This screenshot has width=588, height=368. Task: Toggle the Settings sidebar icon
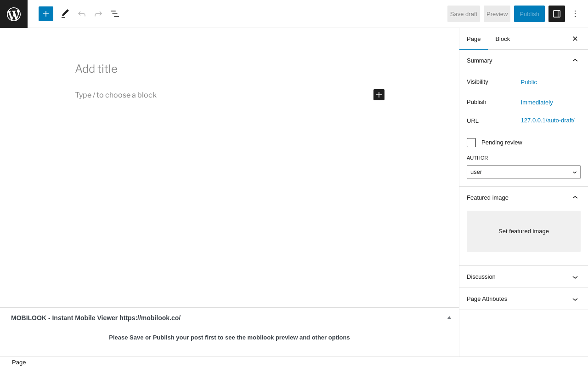tap(557, 14)
